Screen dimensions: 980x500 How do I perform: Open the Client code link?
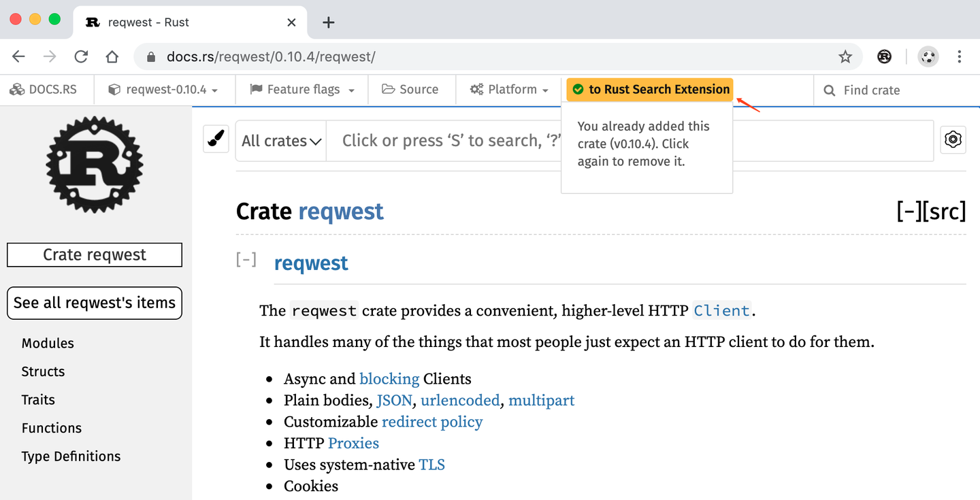[x=722, y=311]
